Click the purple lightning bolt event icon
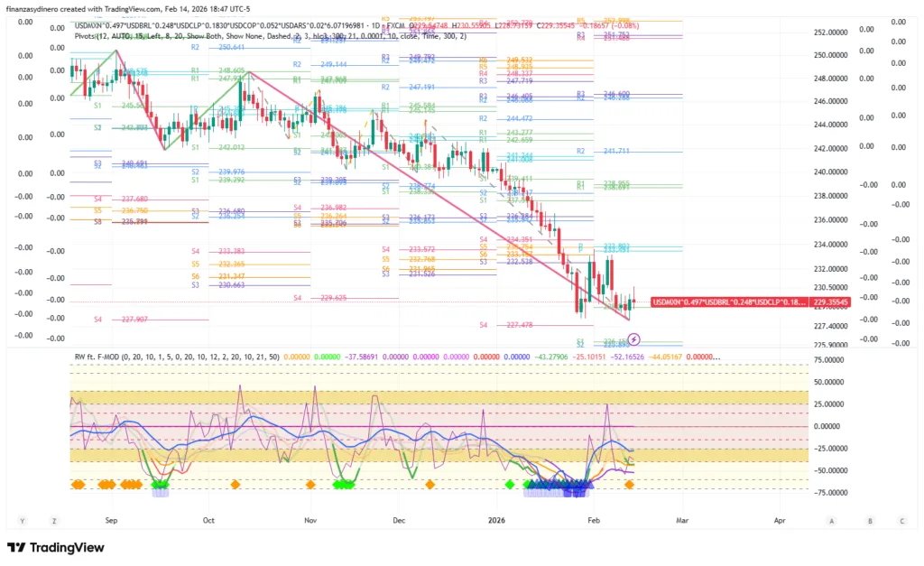 click(x=633, y=339)
